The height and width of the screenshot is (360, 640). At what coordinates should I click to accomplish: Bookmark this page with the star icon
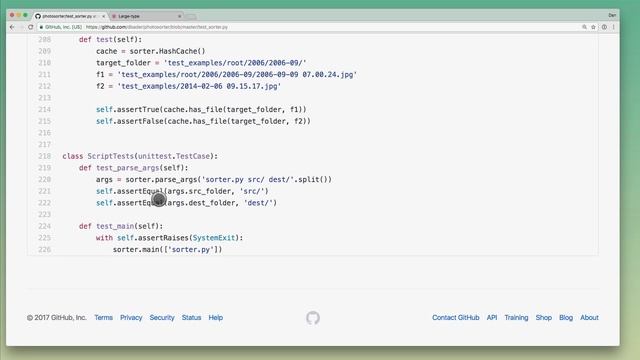[593, 27]
